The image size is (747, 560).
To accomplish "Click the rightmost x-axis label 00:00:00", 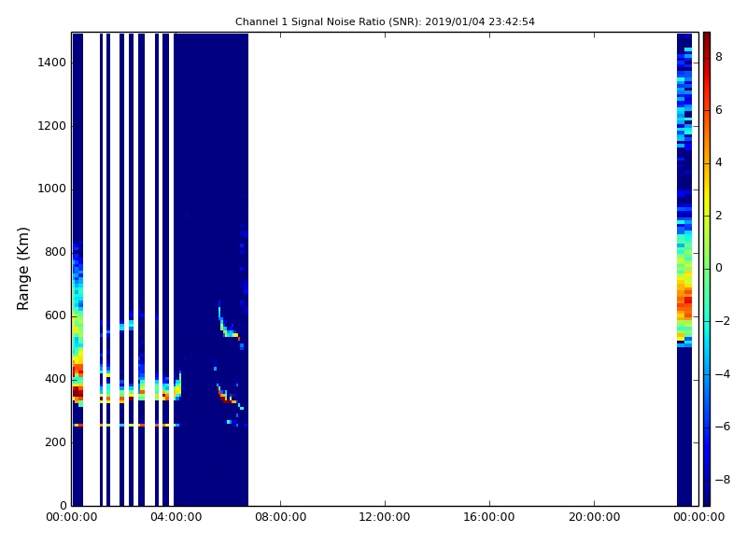I will point(698,517).
